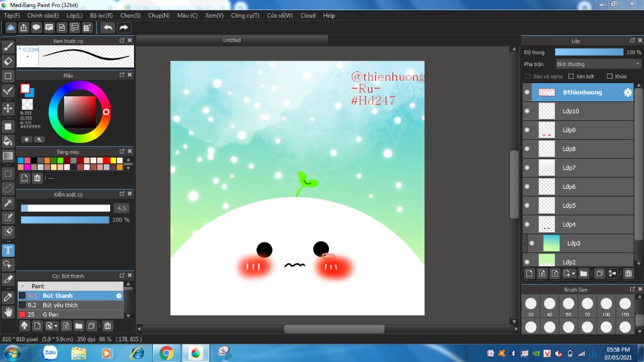Activate the Text tool
Viewport: 644px width, 362px height.
coord(8,250)
